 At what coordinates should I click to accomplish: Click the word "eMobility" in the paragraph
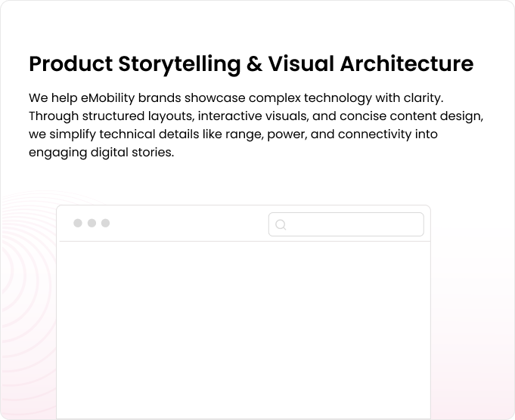click(x=107, y=99)
